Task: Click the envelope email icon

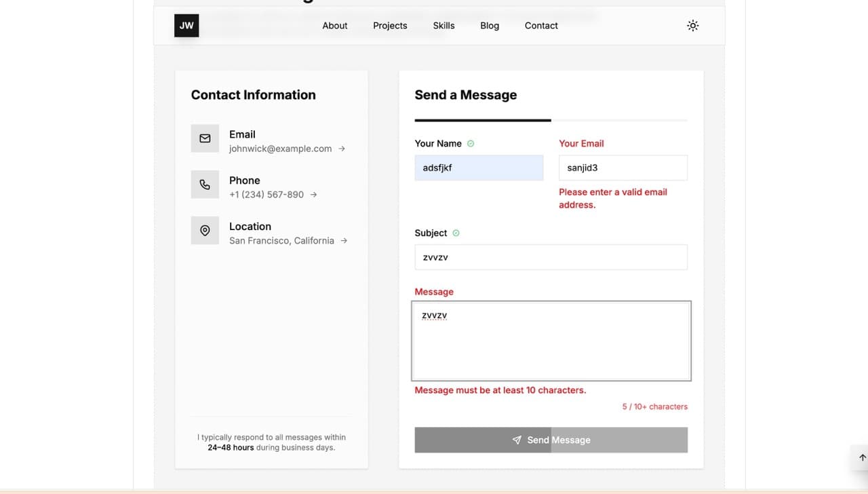Action: click(205, 138)
